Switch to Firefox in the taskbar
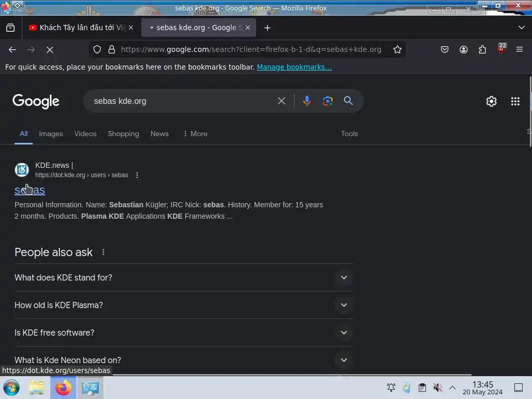The image size is (532, 399). pyautogui.click(x=63, y=388)
